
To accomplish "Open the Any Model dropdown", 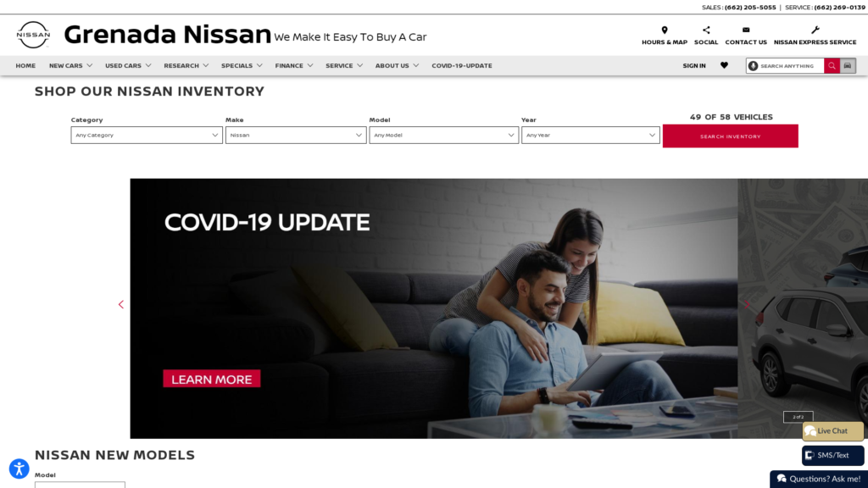I will tap(443, 135).
